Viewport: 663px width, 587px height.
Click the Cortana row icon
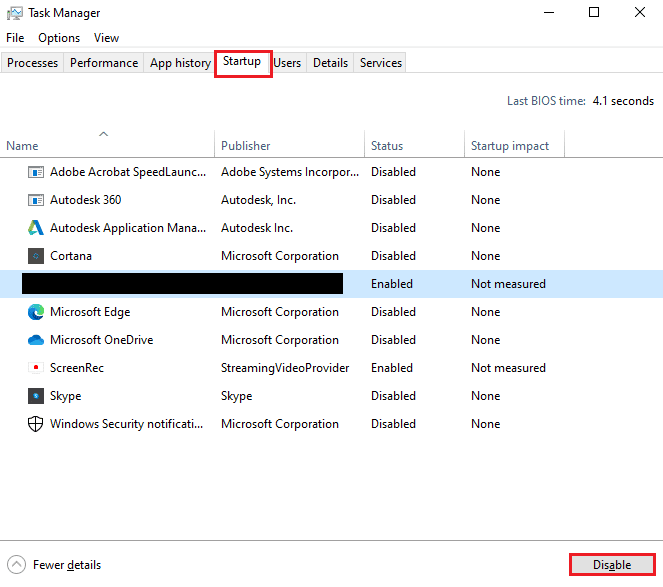point(36,256)
